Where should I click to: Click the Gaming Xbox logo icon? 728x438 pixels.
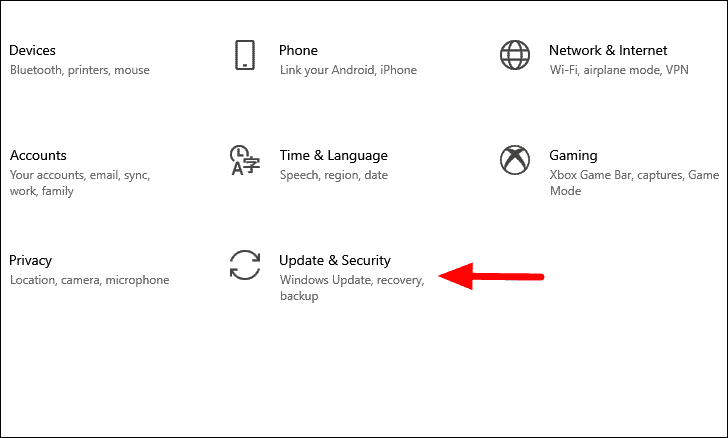[515, 160]
